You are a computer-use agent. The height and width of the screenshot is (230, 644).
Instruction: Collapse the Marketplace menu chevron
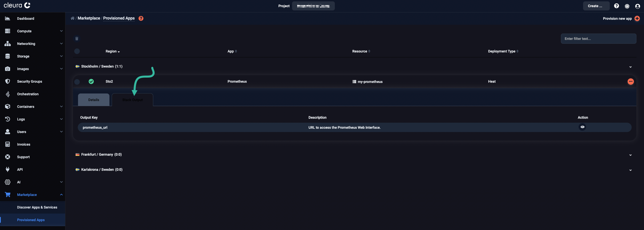[61, 195]
